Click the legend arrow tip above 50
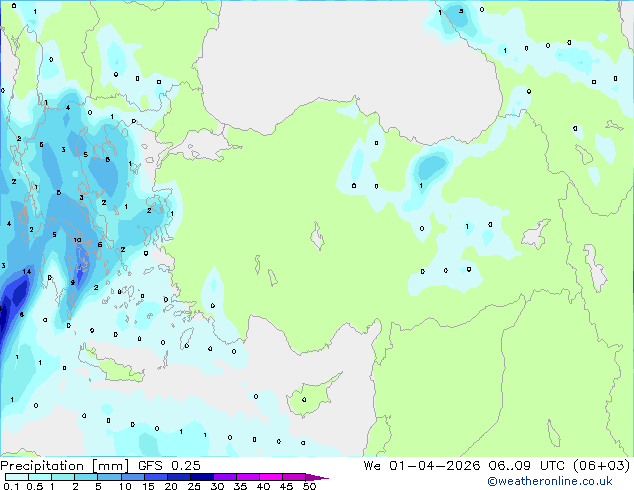The height and width of the screenshot is (490, 634). pyautogui.click(x=317, y=477)
